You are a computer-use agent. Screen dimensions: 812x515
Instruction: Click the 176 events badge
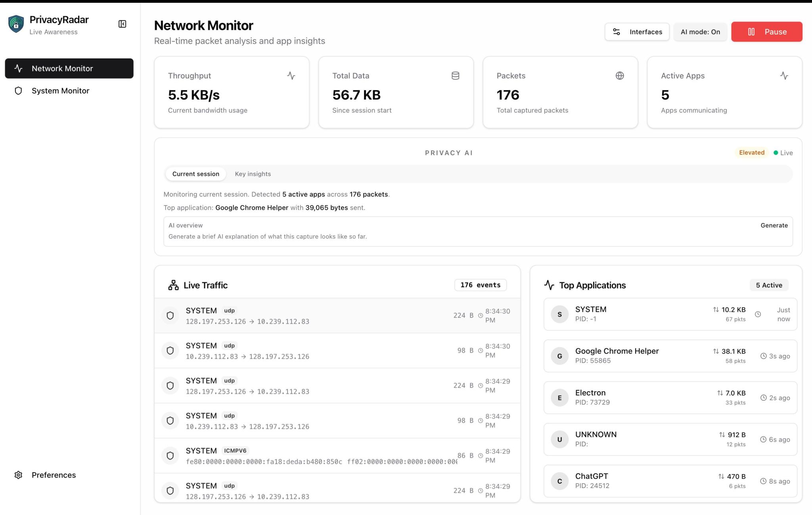(480, 285)
